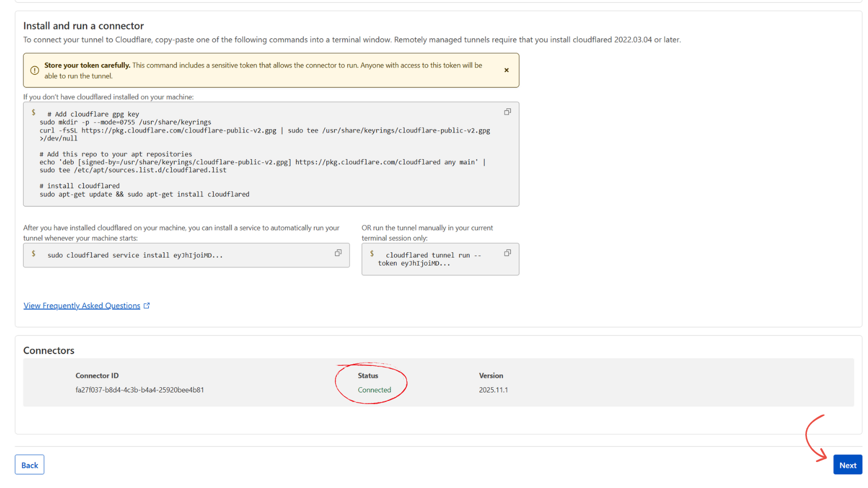Copy the tunnel run token command
Screen dimensions: 868x488
coord(507,253)
